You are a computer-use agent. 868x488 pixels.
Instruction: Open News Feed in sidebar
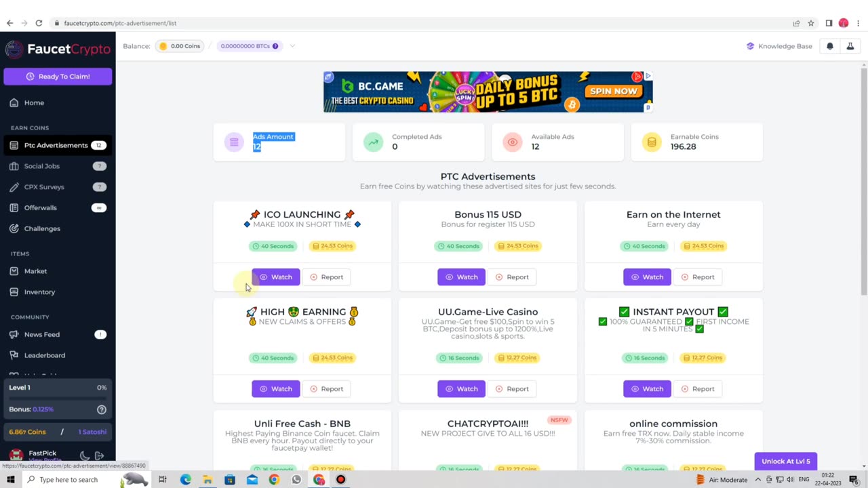coord(57,334)
